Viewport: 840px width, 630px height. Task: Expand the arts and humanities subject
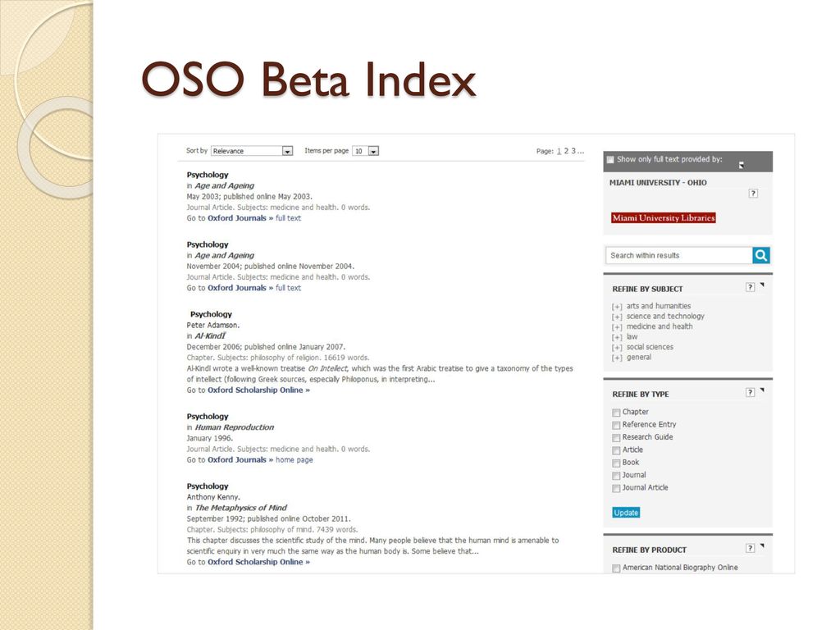(617, 307)
